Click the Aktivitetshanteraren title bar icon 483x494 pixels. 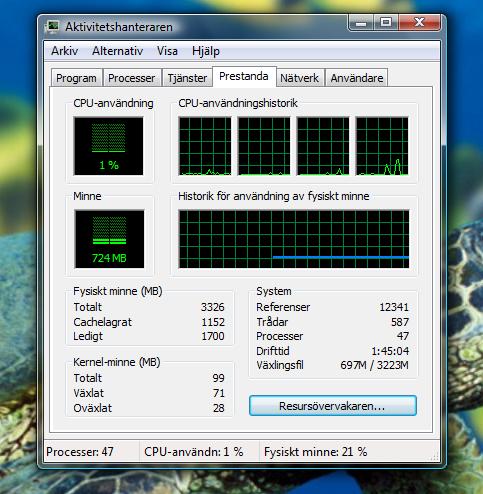53,27
